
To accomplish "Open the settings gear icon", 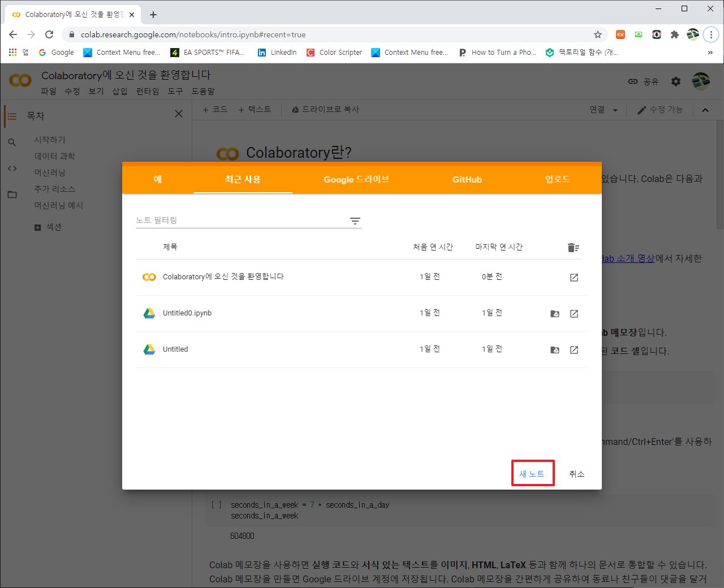I will click(x=676, y=81).
